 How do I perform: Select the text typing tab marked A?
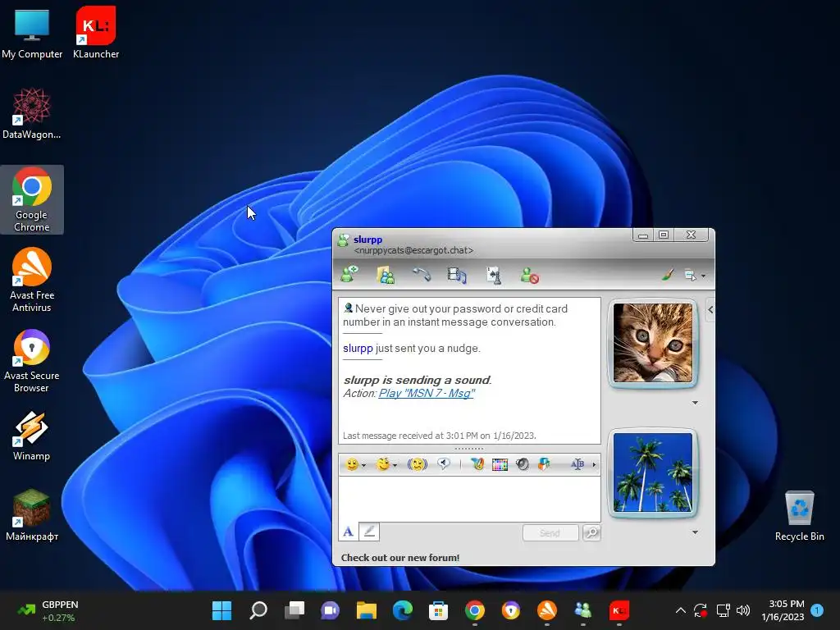[x=348, y=532]
